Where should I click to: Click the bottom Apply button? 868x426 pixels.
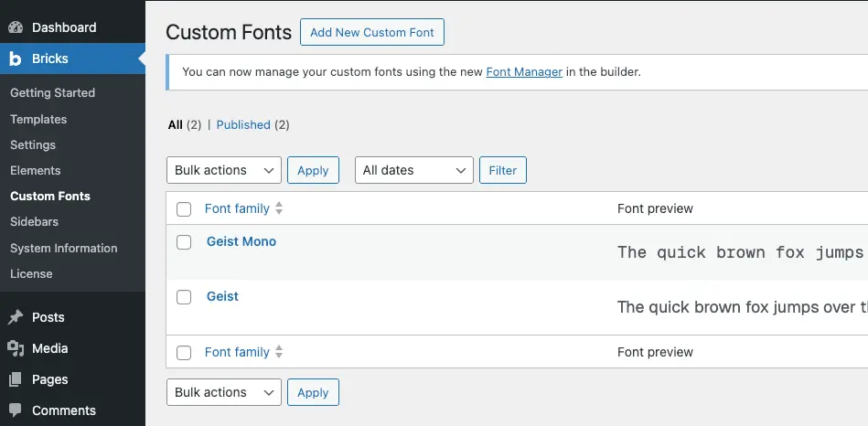pos(313,392)
